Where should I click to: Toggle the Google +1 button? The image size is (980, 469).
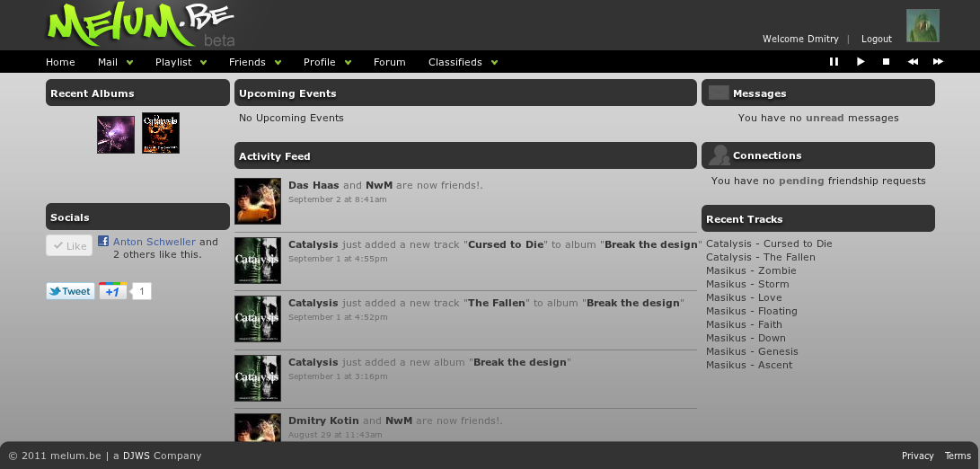112,291
